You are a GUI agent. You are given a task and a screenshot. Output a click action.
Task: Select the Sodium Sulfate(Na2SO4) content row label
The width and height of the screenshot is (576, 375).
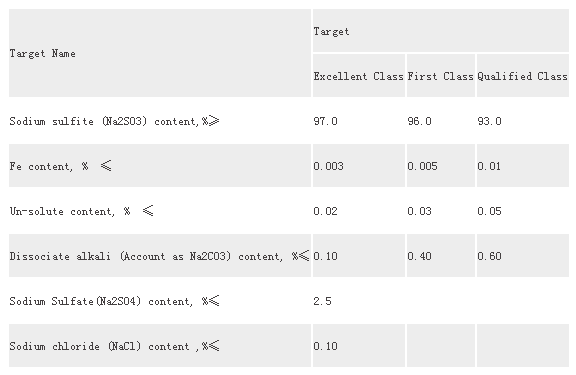point(160,301)
